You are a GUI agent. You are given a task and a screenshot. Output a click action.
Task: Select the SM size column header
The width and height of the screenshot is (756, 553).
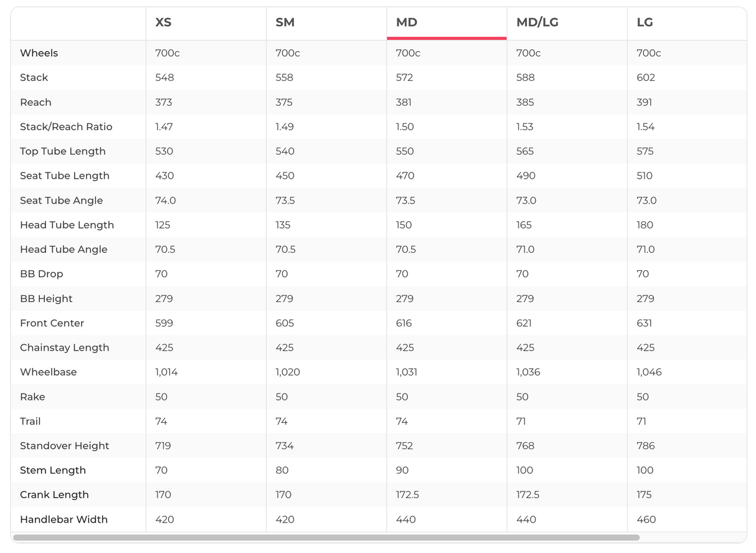tap(285, 22)
